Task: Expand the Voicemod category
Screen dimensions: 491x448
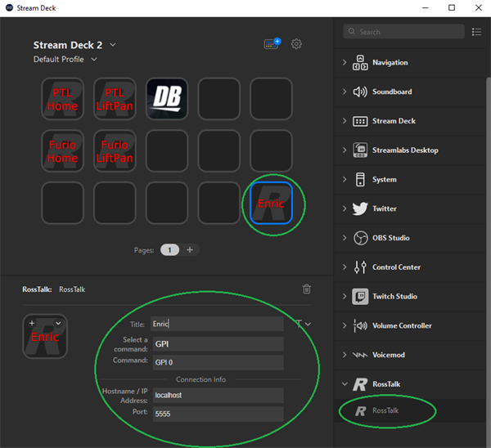Action: 345,355
